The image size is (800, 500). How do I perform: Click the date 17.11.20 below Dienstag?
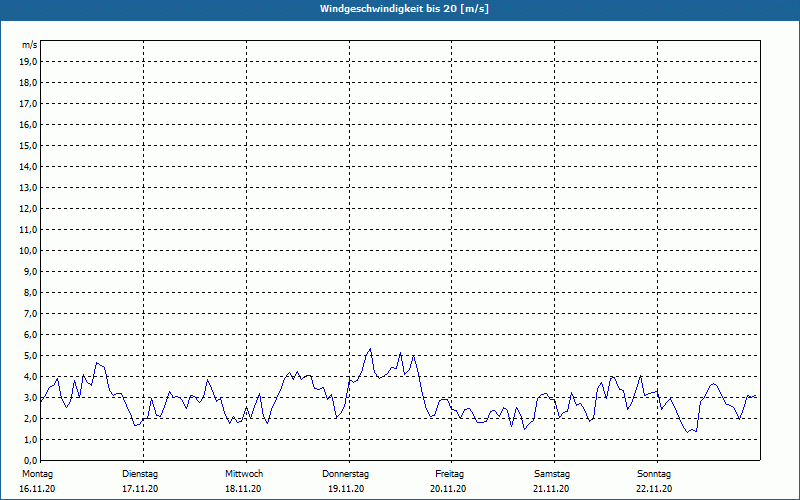coord(140,489)
